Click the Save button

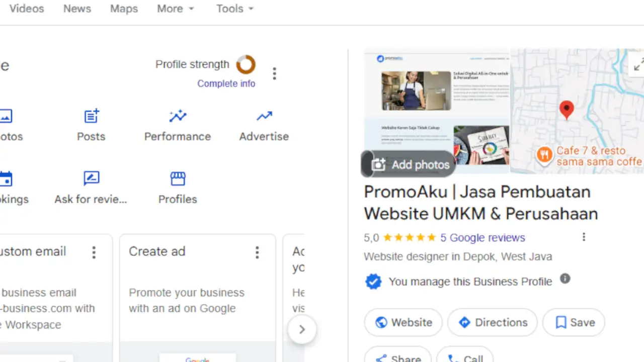click(574, 322)
